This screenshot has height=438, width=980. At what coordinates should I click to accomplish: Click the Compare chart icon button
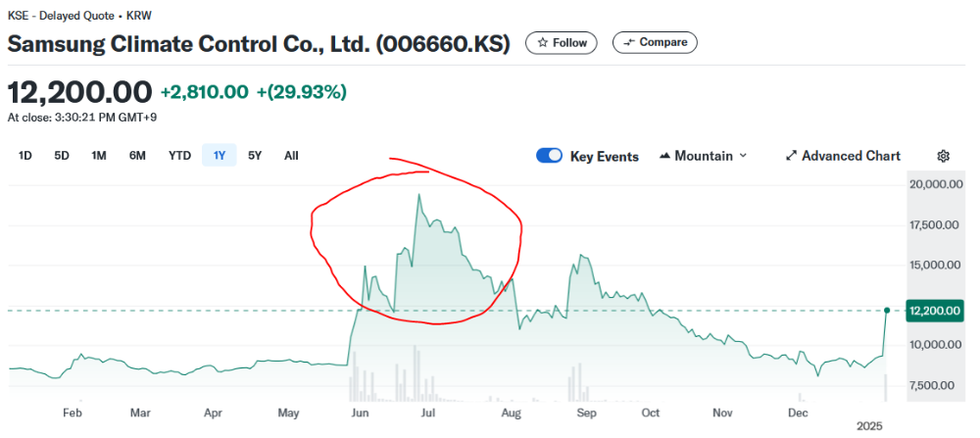click(628, 42)
